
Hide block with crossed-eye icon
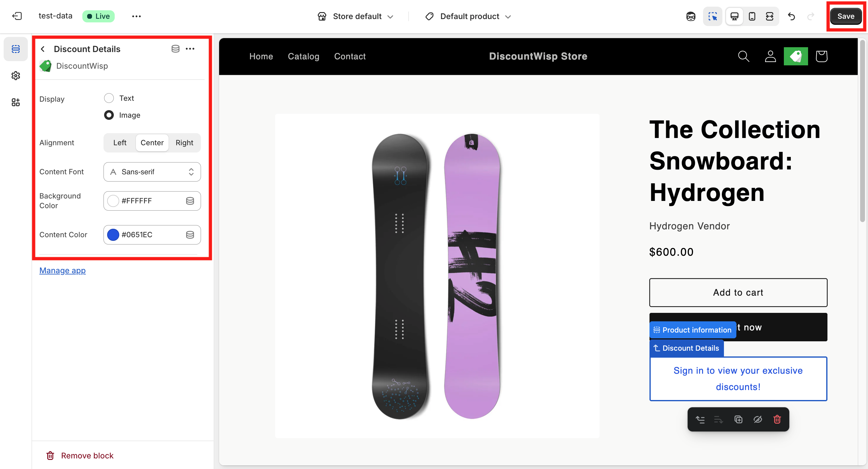pos(758,419)
